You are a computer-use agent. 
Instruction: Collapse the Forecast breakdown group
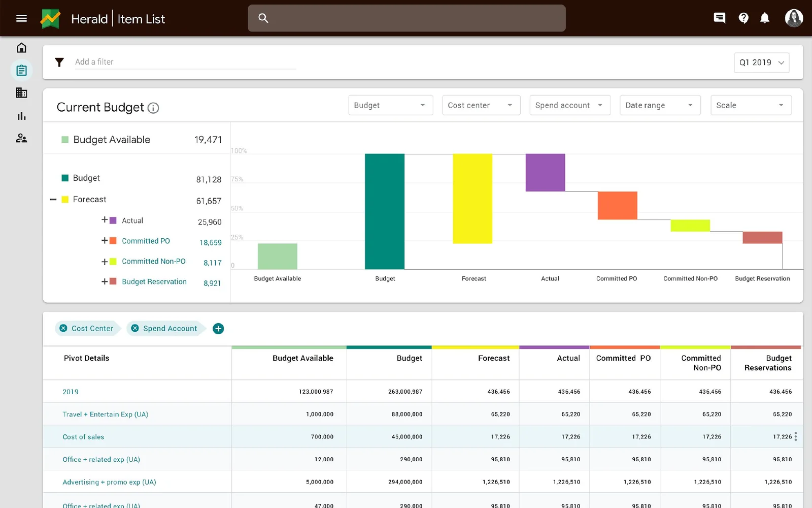(53, 200)
